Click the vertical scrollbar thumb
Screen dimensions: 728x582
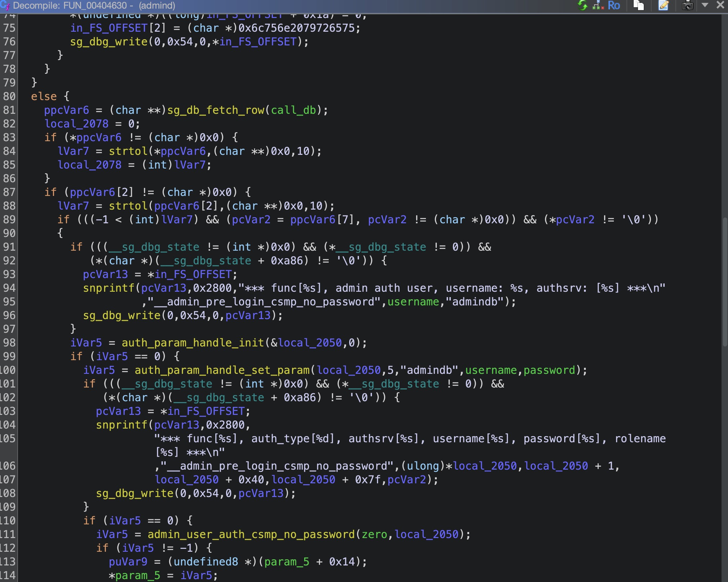pyautogui.click(x=725, y=281)
